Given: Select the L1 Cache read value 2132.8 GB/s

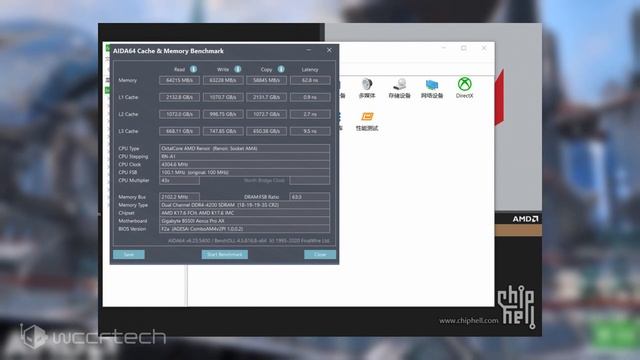Looking at the screenshot, I should [179, 97].
